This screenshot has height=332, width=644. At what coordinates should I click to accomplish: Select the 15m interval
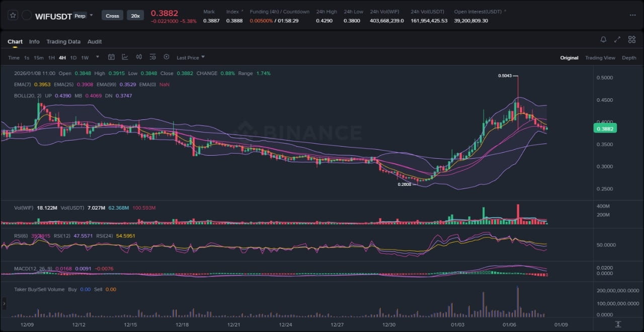pos(38,57)
